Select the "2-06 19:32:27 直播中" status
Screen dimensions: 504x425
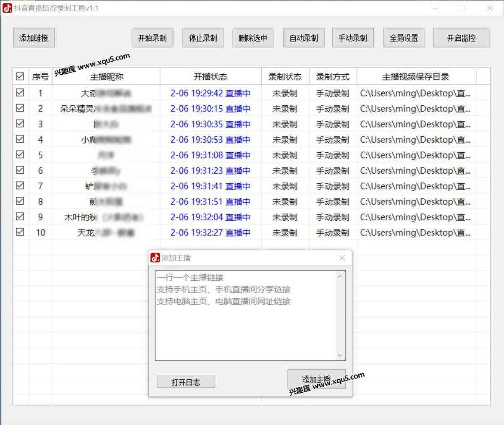[210, 233]
